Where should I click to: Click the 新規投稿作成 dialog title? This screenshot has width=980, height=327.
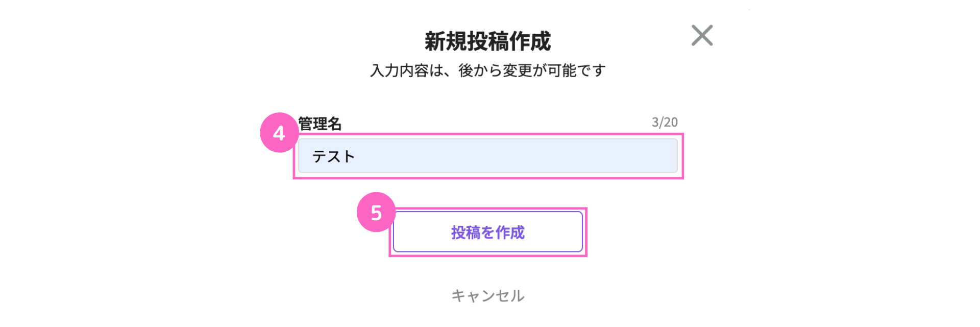pos(487,41)
